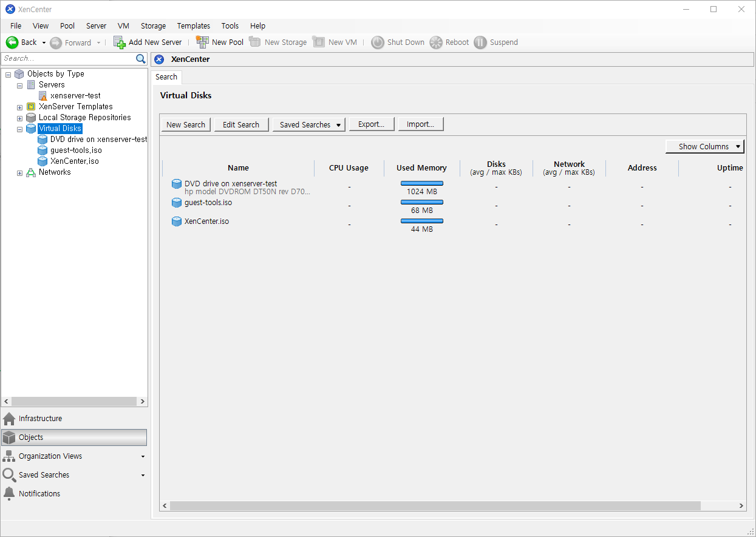The image size is (756, 537).
Task: Click the green Back arrow icon
Action: 12,42
